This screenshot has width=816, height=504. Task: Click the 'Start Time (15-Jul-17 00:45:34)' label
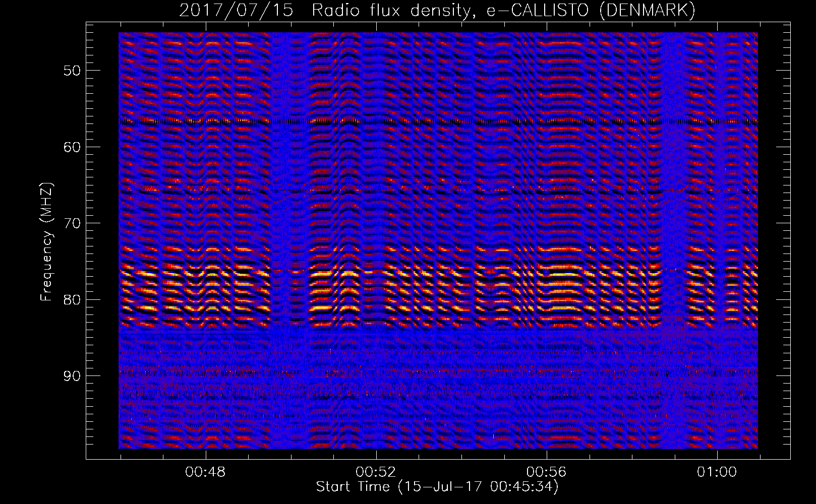(x=437, y=487)
